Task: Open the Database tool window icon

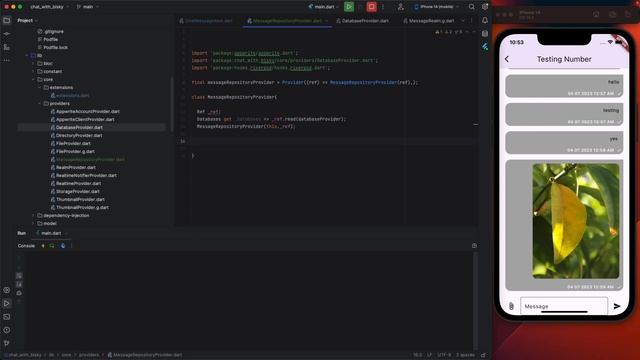Action: pos(485,33)
